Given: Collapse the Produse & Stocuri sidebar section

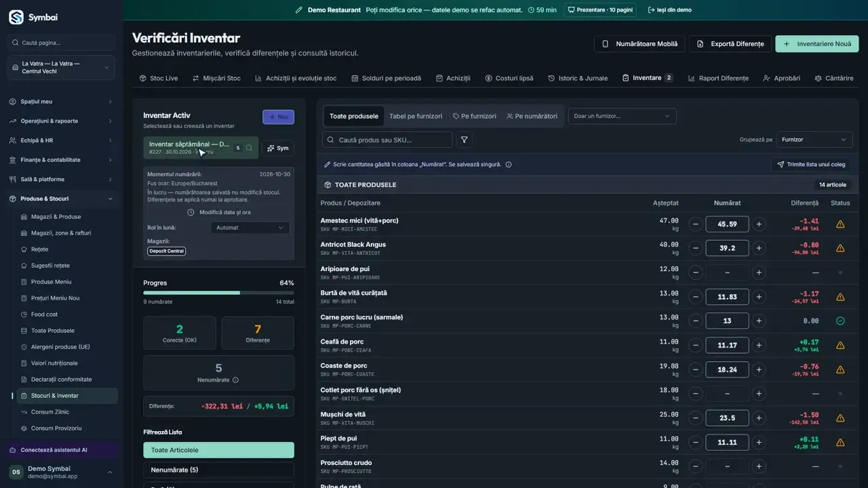Looking at the screenshot, I should 62,199.
